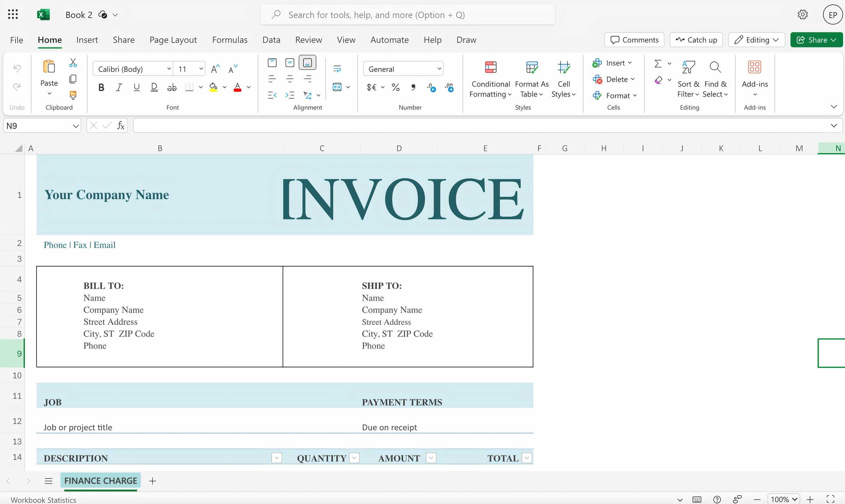The image size is (845, 504).
Task: Toggle Underline formatting
Action: (x=136, y=87)
